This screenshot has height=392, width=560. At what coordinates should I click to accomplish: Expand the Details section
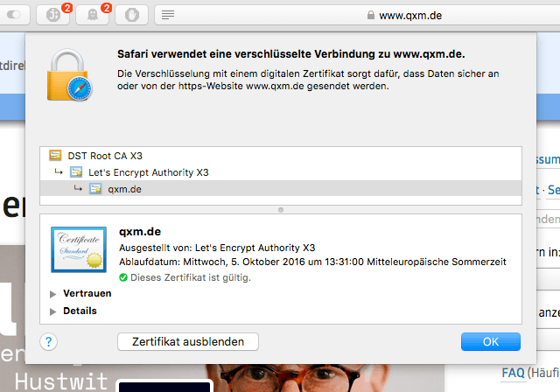(53, 311)
